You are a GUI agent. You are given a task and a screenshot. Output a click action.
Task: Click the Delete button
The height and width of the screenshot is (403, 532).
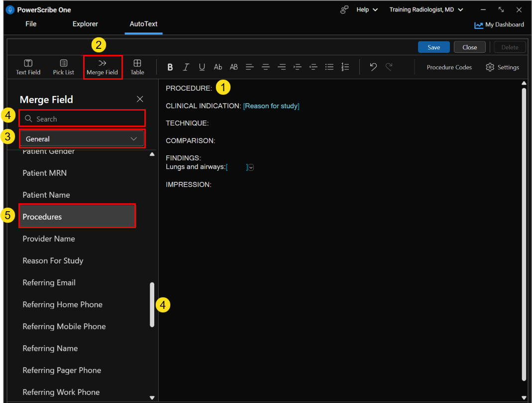pyautogui.click(x=510, y=47)
